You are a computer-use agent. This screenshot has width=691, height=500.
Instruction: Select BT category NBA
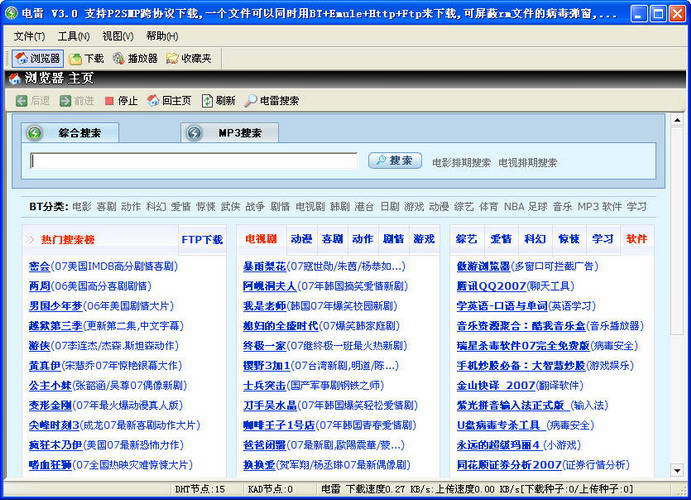coord(514,207)
